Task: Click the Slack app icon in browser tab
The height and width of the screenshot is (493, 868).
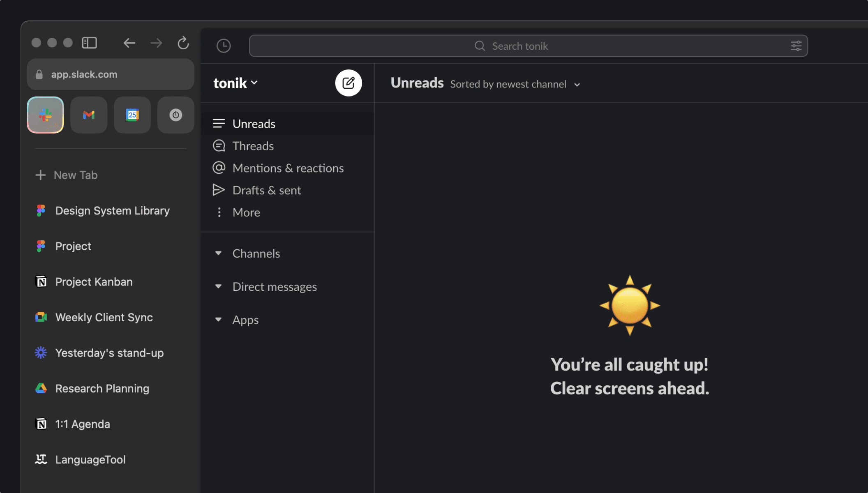Action: pyautogui.click(x=45, y=115)
